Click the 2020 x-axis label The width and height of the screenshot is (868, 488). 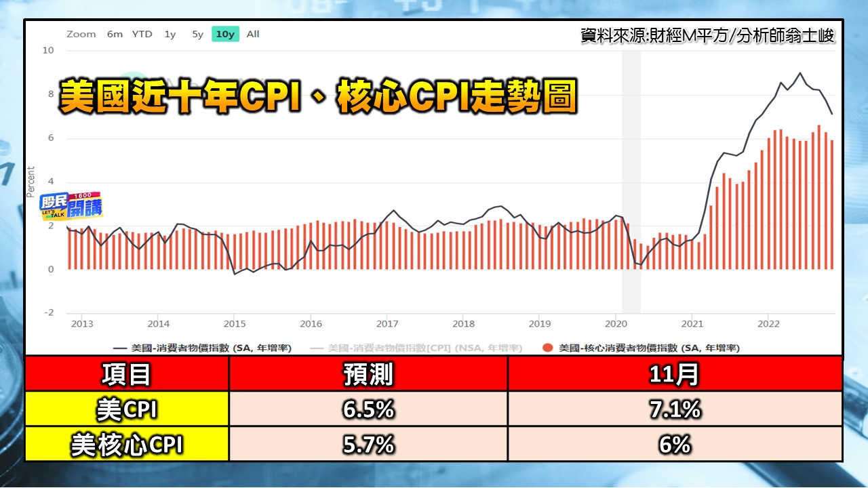[616, 323]
